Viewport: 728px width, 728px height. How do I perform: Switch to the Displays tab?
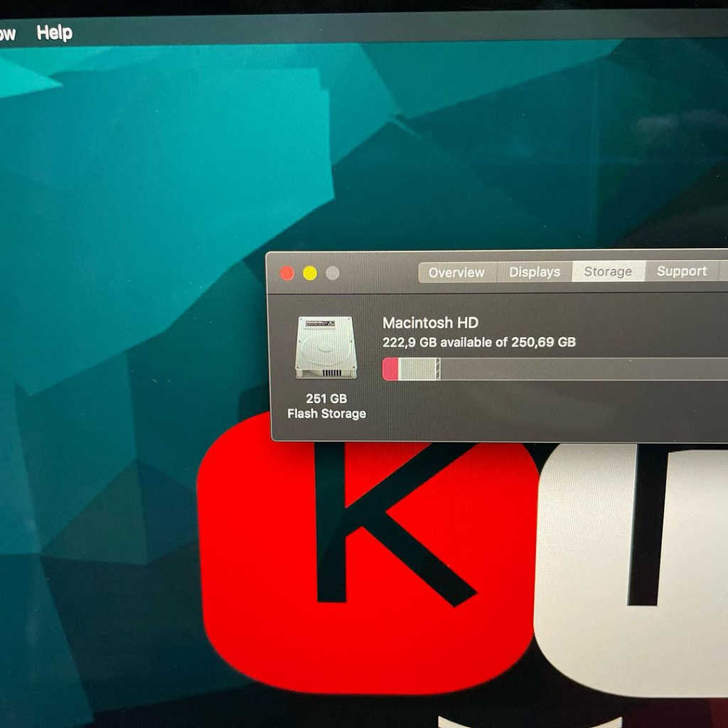point(535,272)
